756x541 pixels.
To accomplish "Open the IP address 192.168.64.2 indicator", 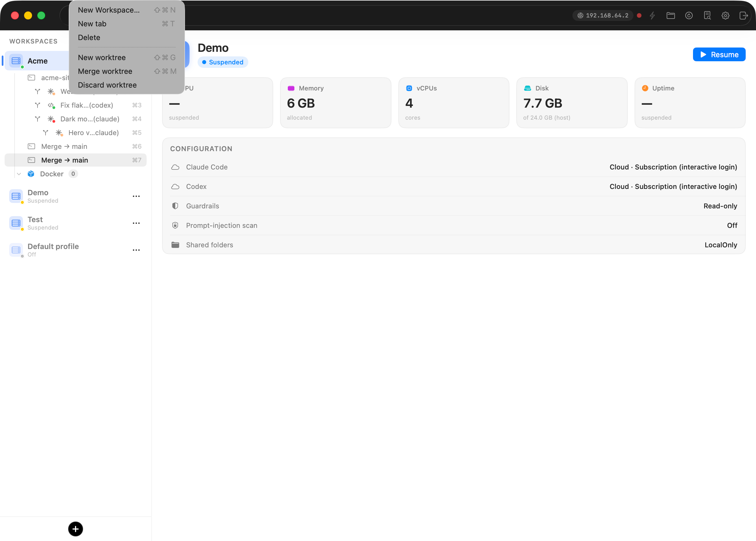I will [603, 15].
